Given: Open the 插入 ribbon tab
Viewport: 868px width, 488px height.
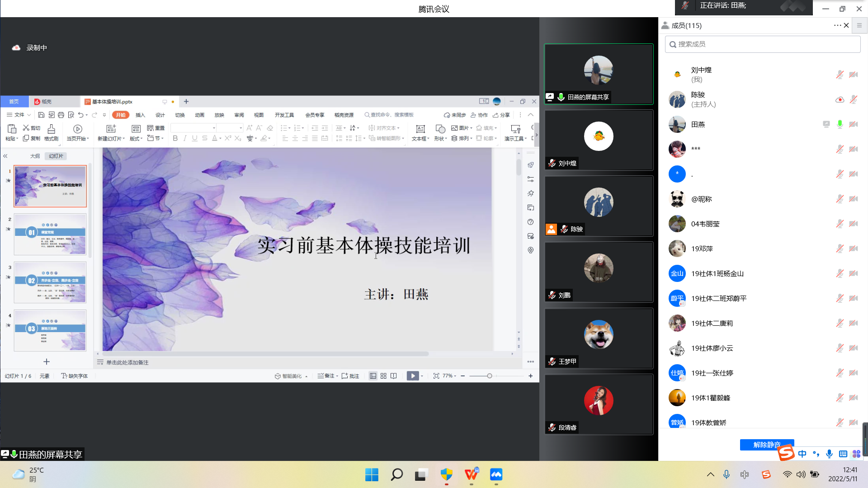Looking at the screenshot, I should (x=140, y=115).
